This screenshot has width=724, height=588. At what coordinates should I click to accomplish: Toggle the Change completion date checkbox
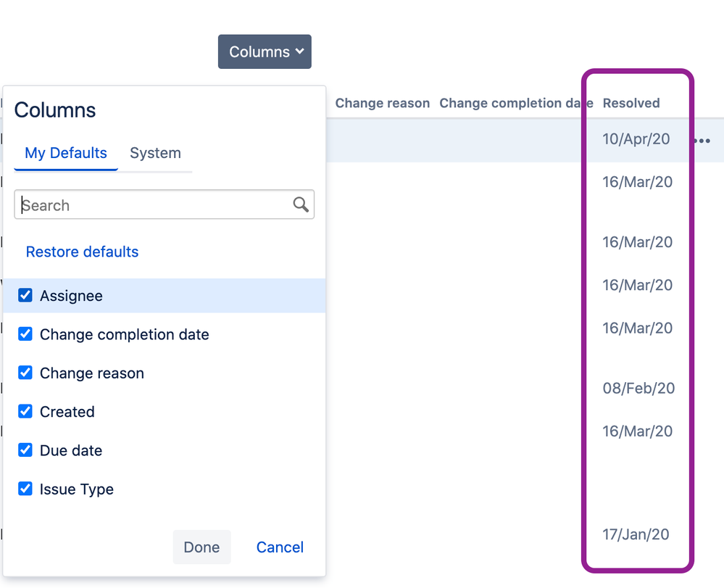coord(25,334)
